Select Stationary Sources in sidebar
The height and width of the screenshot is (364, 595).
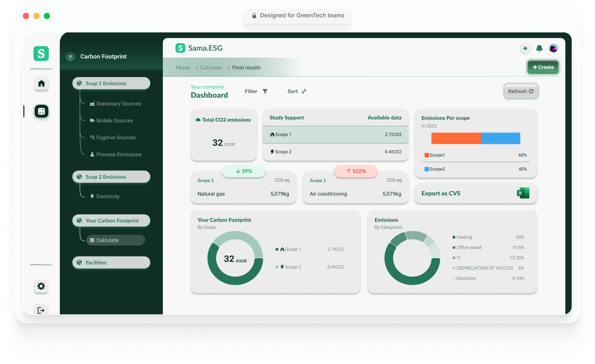(x=118, y=104)
